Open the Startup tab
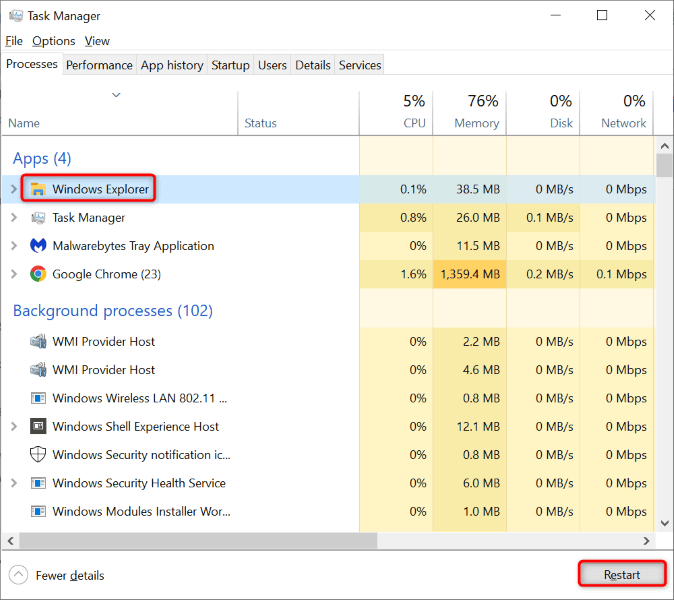The width and height of the screenshot is (674, 600). (x=230, y=65)
